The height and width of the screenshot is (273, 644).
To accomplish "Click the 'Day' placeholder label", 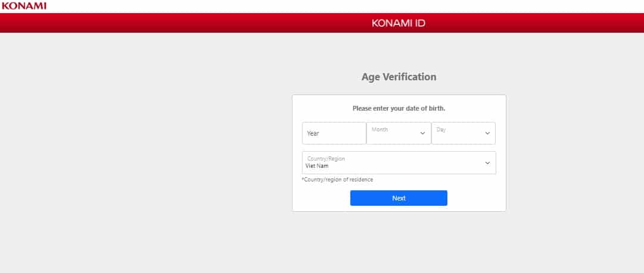I will click(441, 130).
